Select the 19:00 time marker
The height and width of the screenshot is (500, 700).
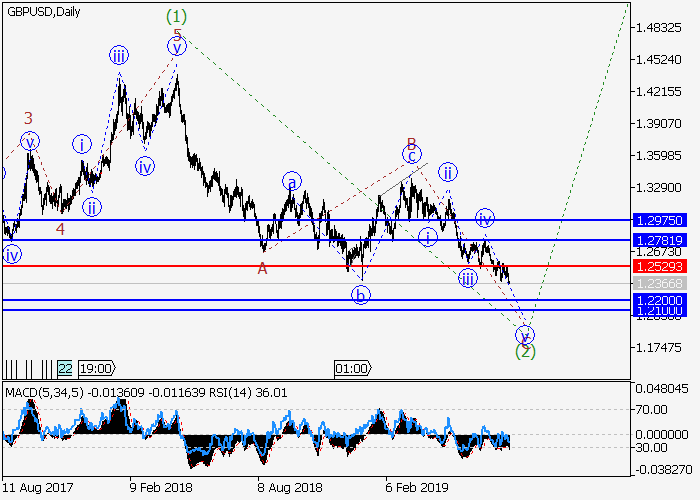click(96, 368)
